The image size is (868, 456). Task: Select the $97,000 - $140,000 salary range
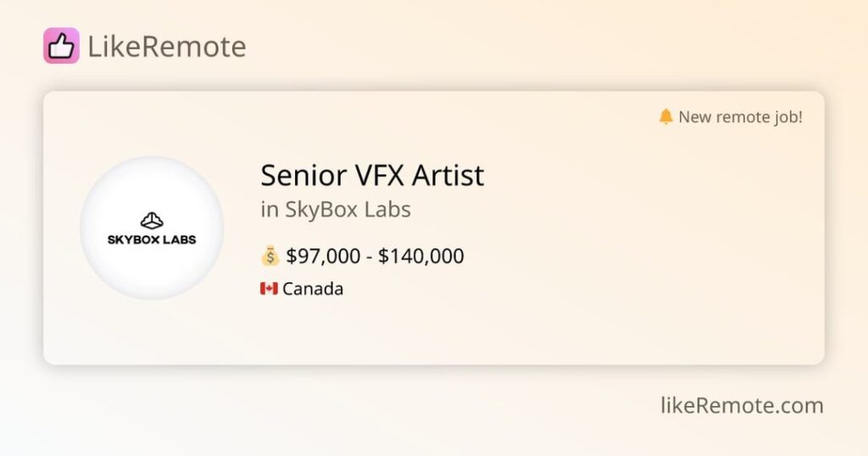pyautogui.click(x=375, y=256)
